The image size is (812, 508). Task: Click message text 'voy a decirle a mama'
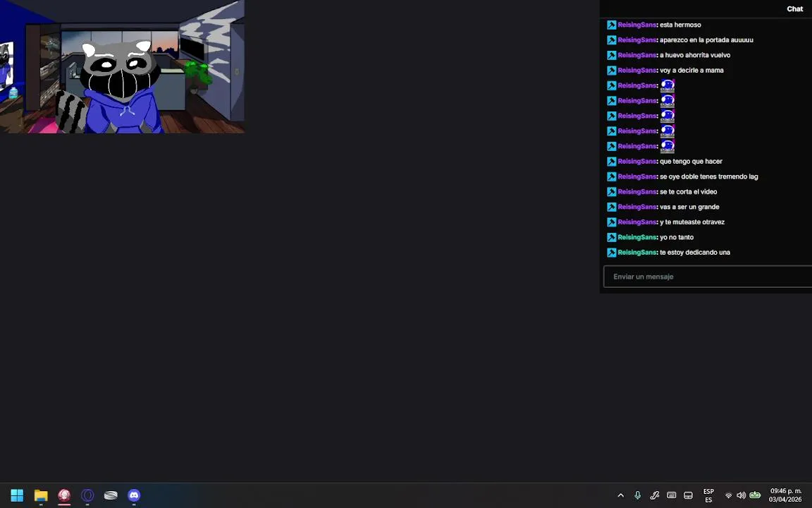click(692, 71)
